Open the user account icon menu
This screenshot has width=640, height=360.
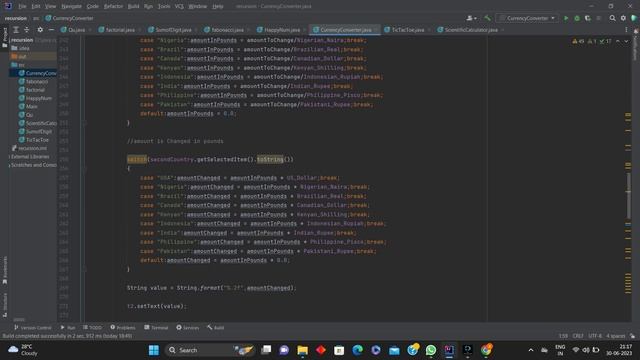point(471,18)
